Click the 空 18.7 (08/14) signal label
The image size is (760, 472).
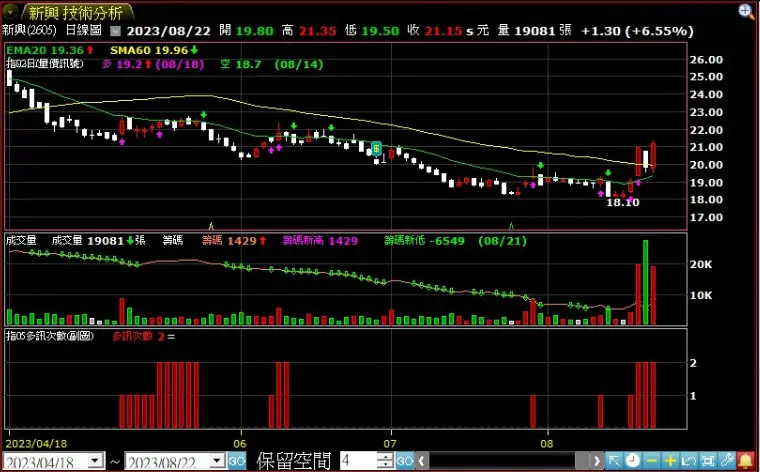tap(272, 64)
